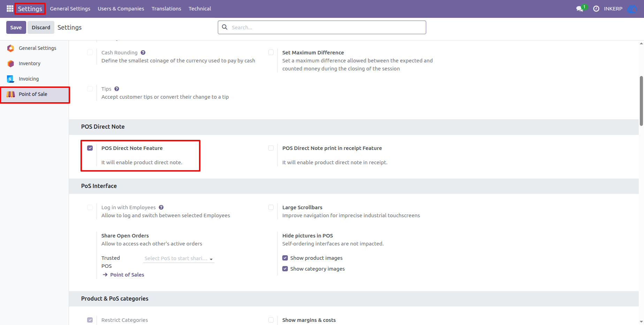This screenshot has width=644, height=325.
Task: Click the Invoicing sidebar icon
Action: (11, 79)
